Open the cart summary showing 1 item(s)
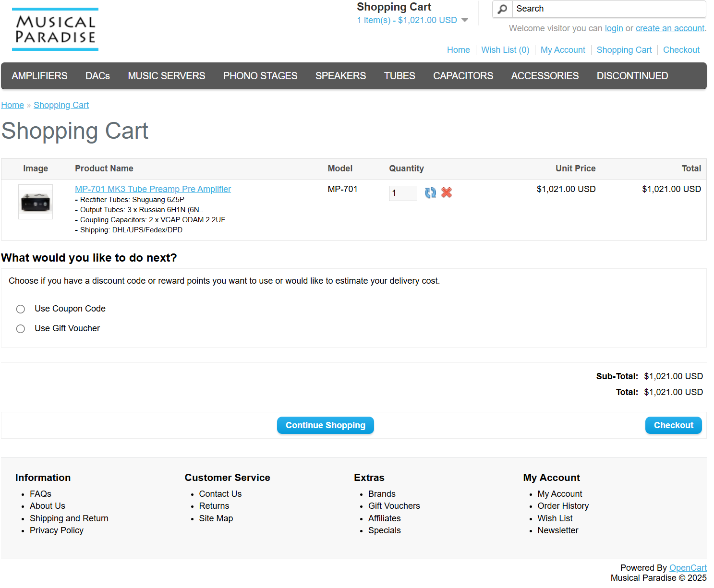The width and height of the screenshot is (714, 588). 407,20
